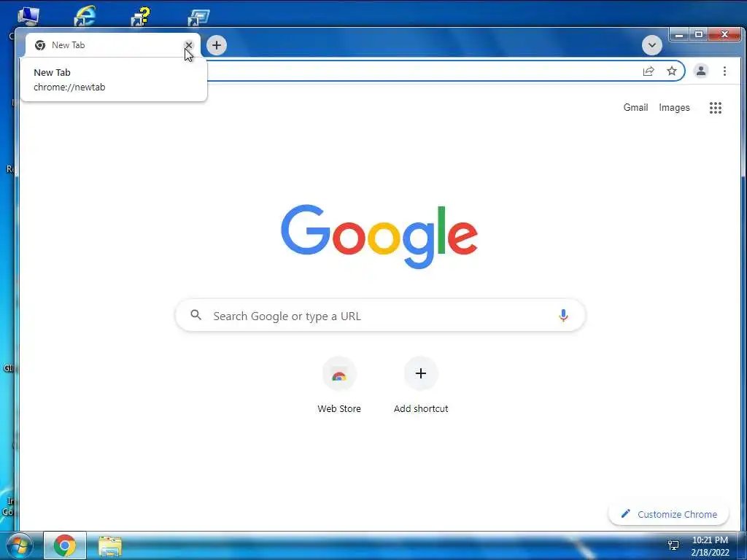Screen dimensions: 747x560
Task: Close the Chrome window
Action: 724,34
